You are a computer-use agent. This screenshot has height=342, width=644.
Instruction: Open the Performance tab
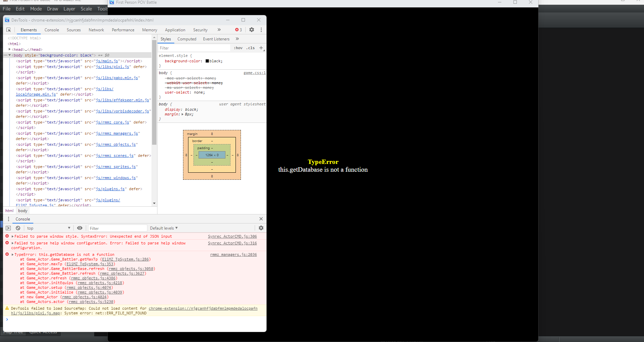pyautogui.click(x=123, y=30)
